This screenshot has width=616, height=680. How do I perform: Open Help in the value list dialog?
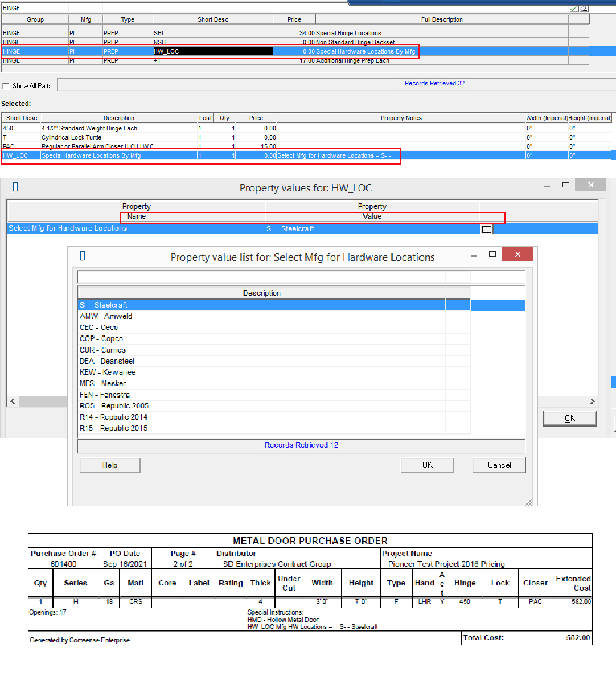tap(110, 465)
